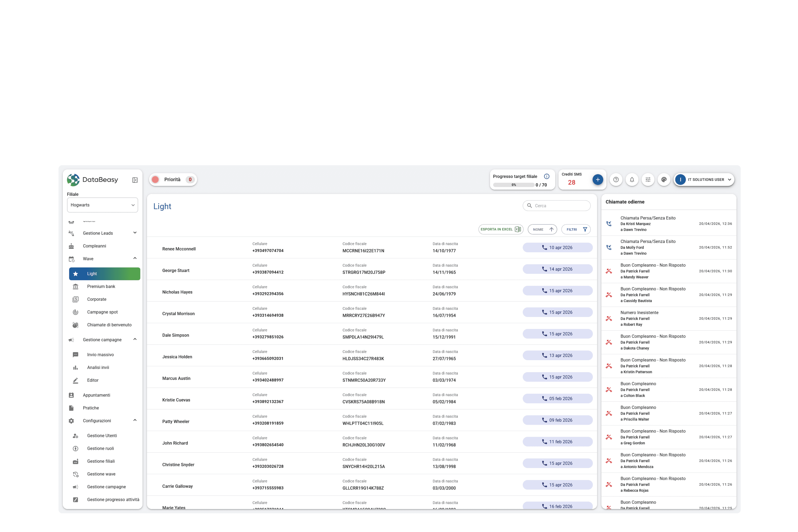The width and height of the screenshot is (798, 532).
Task: Click Esporta in Excel button
Action: pos(500,229)
